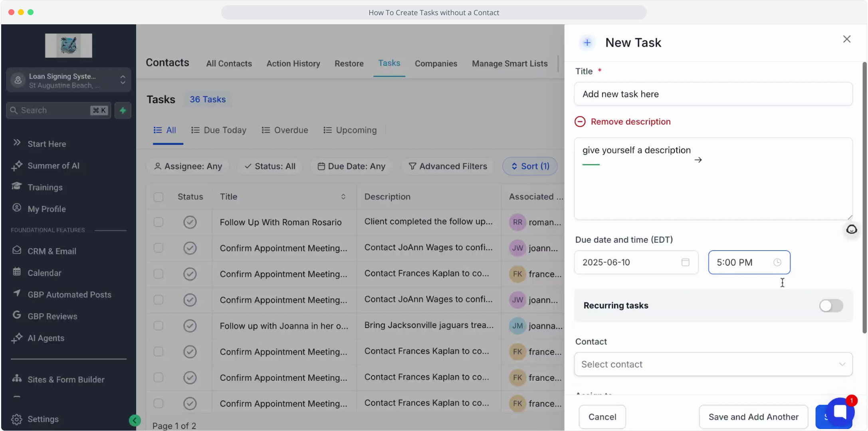The width and height of the screenshot is (868, 431).
Task: Click the New Task panel scrollbar
Action: tap(864, 198)
